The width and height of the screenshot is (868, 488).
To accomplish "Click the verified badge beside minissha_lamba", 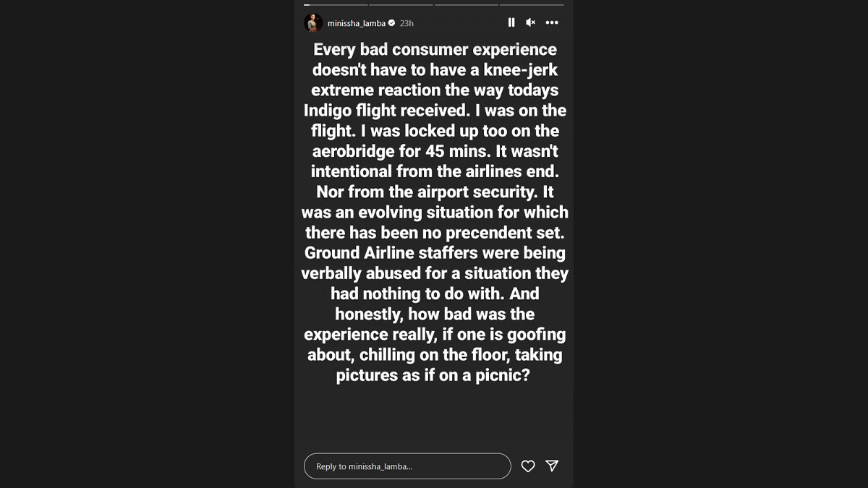I will pyautogui.click(x=392, y=23).
